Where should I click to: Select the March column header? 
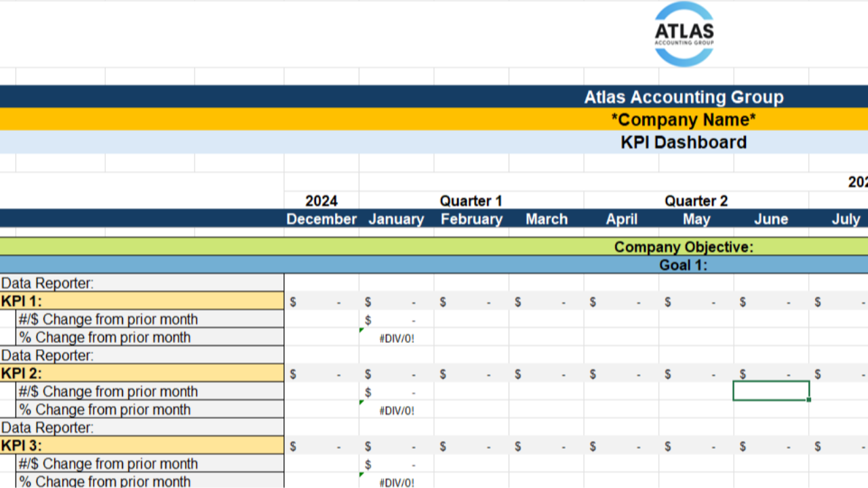tap(547, 219)
